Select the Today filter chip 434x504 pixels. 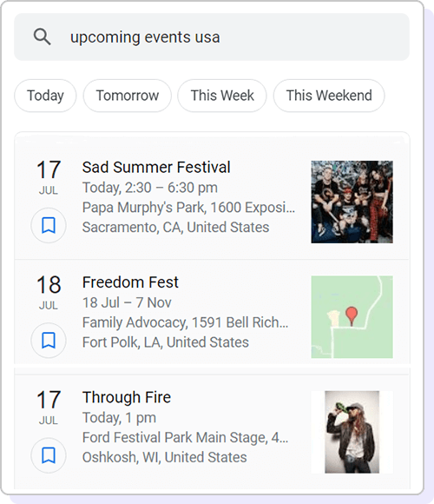click(45, 96)
